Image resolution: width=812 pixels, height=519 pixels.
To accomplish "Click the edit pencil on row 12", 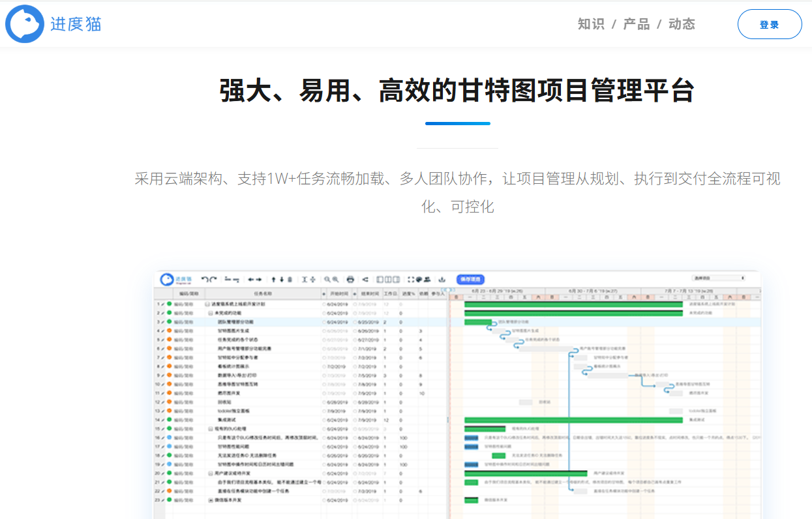I will 163,402.
